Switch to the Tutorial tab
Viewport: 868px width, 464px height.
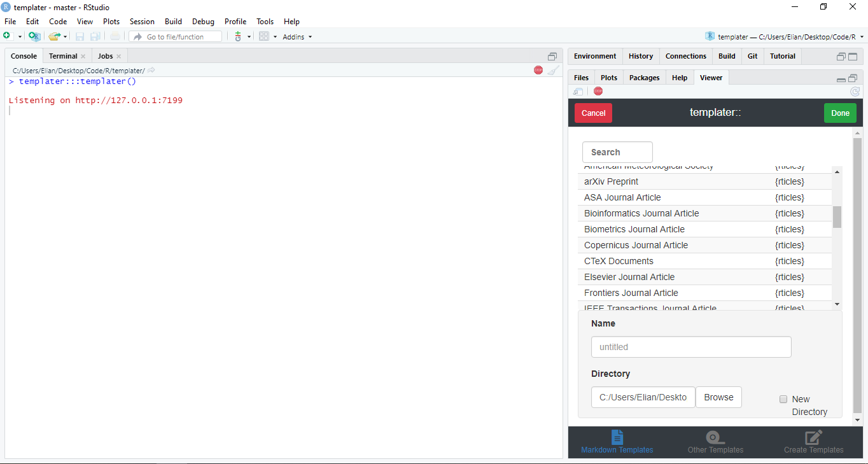(x=783, y=56)
